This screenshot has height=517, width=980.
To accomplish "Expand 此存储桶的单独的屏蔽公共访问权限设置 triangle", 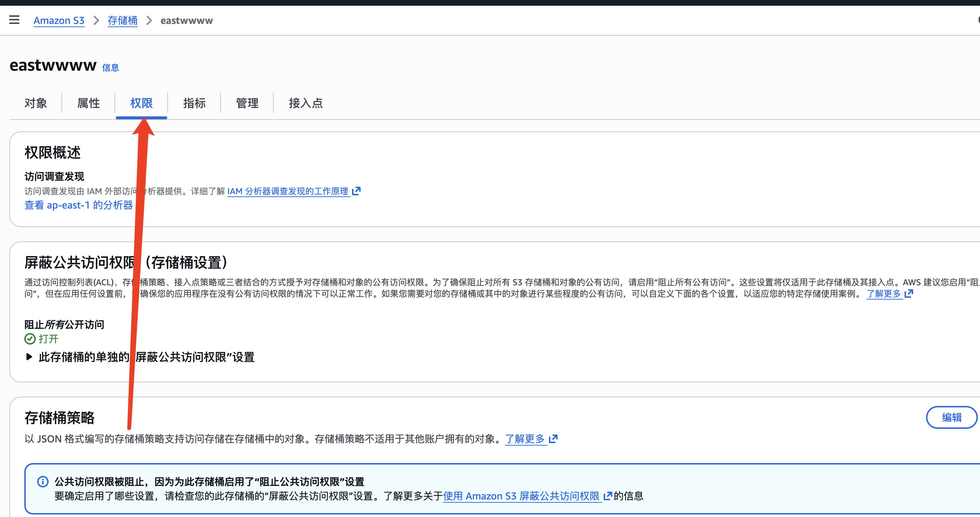I will [x=29, y=357].
